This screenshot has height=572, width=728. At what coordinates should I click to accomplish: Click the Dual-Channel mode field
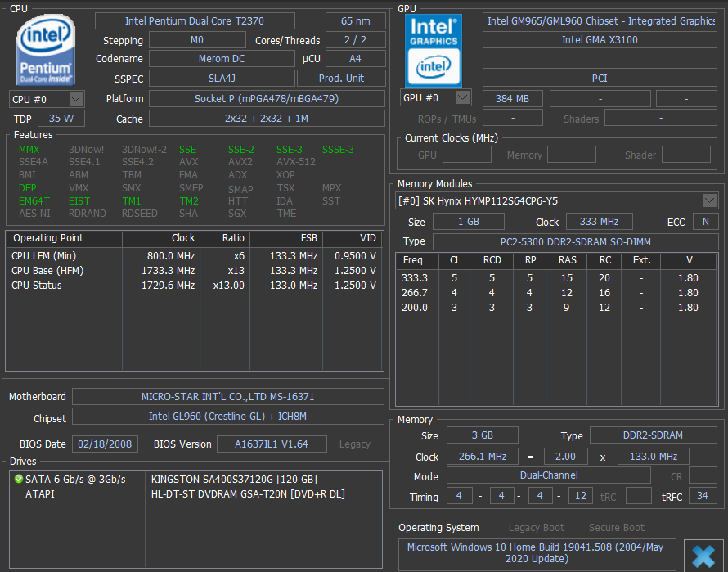click(x=549, y=475)
